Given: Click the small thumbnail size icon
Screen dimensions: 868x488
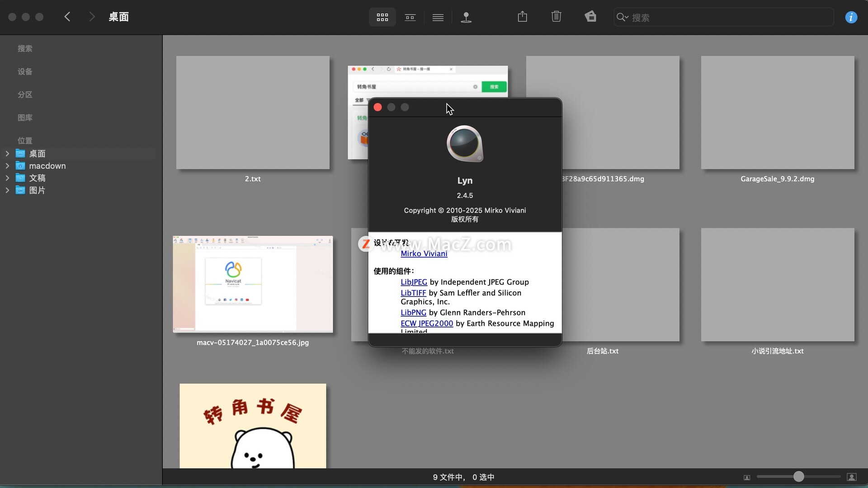Looking at the screenshot, I should [747, 477].
